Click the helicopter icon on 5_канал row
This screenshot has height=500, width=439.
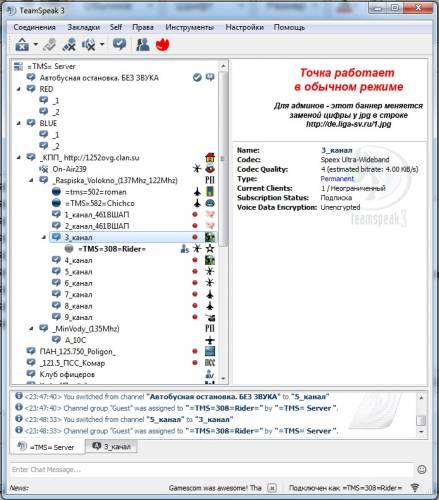coord(210,272)
